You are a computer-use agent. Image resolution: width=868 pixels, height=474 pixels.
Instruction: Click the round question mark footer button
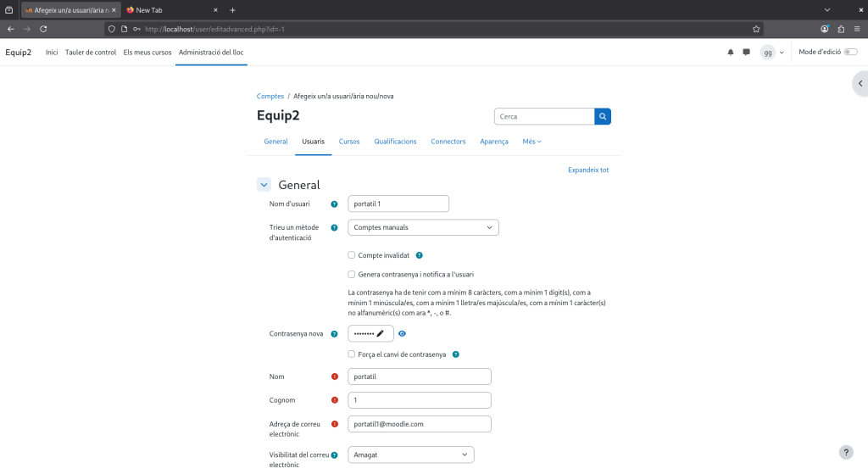click(845, 453)
